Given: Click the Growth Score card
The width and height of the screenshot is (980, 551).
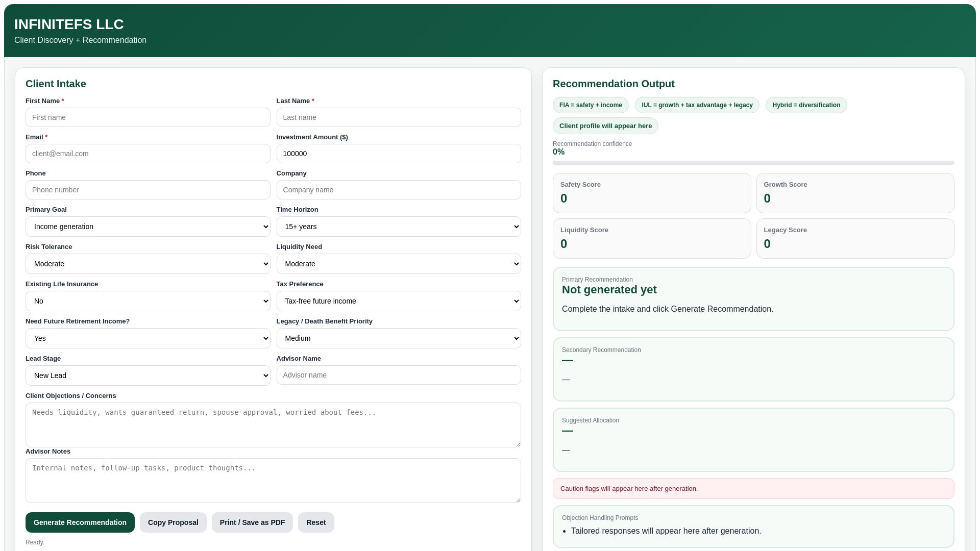Looking at the screenshot, I should point(855,193).
